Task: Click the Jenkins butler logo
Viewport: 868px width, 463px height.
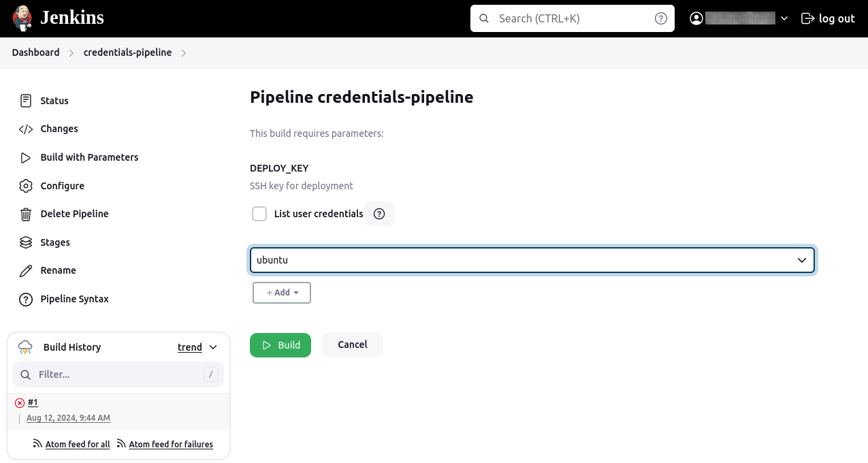Action: click(22, 18)
